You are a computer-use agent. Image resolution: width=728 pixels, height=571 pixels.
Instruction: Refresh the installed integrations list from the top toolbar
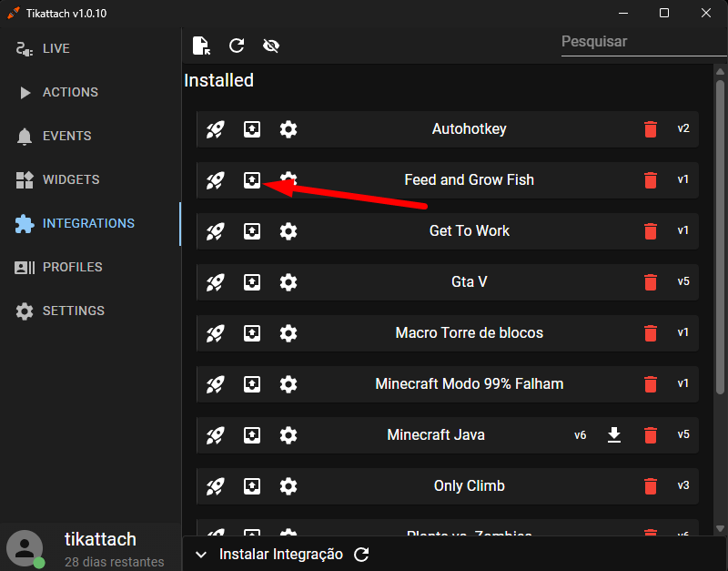click(237, 46)
